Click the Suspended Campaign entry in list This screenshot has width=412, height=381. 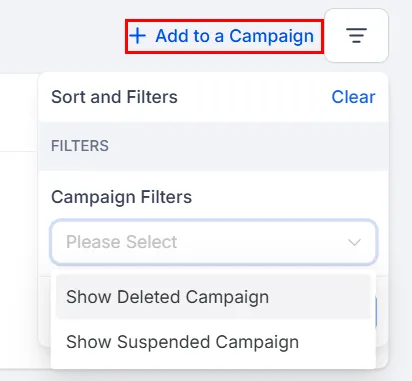[214, 342]
